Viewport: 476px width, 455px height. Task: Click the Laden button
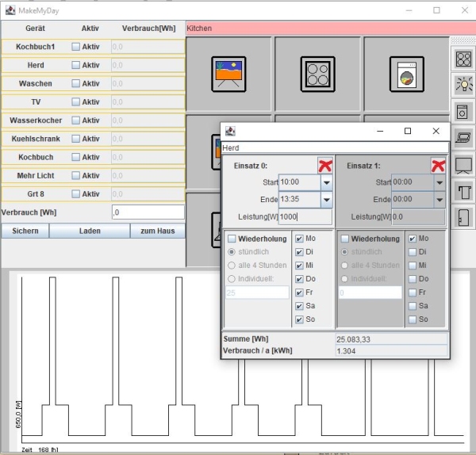click(90, 231)
